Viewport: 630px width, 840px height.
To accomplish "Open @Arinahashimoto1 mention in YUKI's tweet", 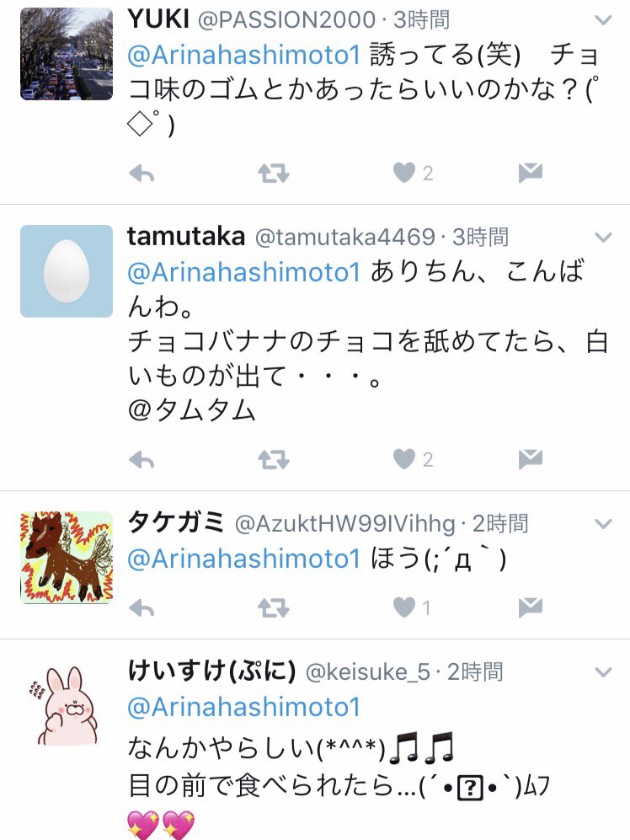I will pos(244,55).
